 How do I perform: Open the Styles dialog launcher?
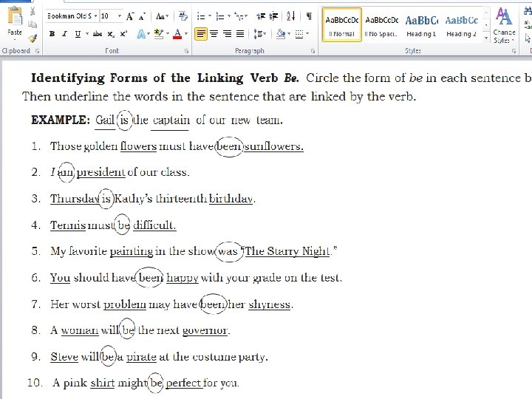click(514, 51)
